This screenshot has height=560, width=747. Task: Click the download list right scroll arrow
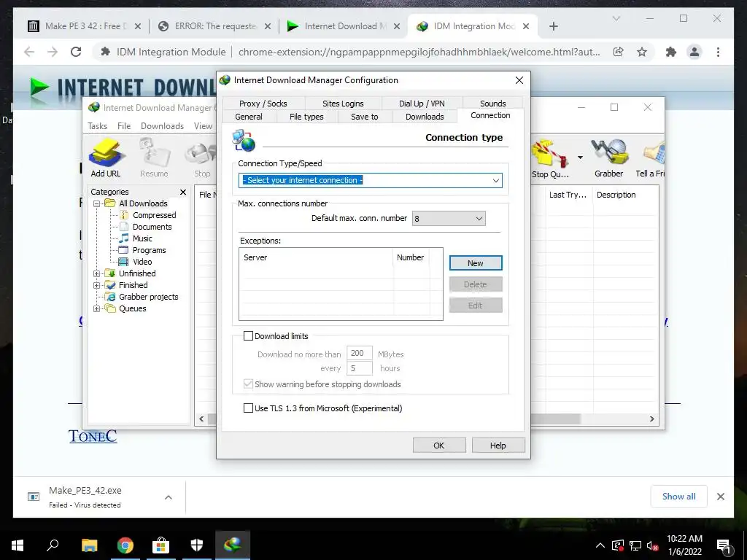[651, 419]
